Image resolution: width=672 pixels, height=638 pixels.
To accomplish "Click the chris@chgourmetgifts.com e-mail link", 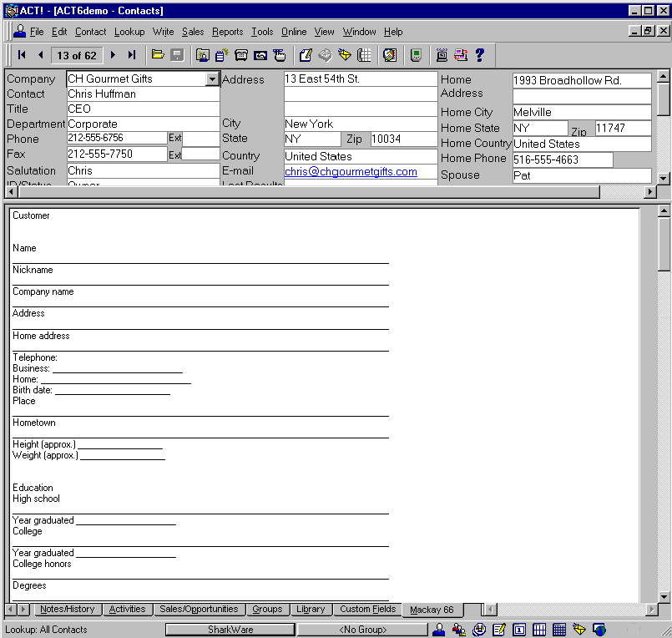I will tap(351, 171).
